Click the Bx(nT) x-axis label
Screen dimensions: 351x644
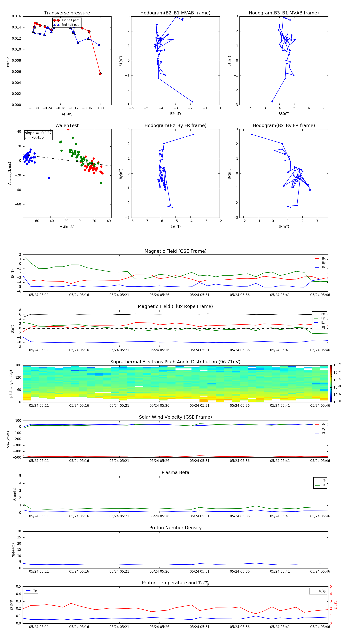pyautogui.click(x=284, y=227)
